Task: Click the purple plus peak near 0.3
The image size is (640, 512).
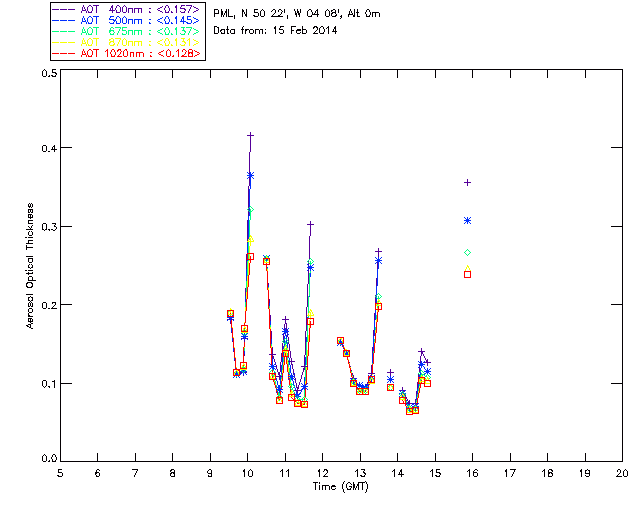Action: 310,225
